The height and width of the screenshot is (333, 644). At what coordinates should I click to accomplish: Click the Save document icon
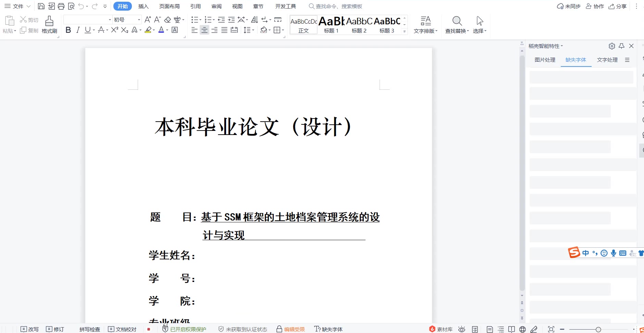click(x=41, y=6)
